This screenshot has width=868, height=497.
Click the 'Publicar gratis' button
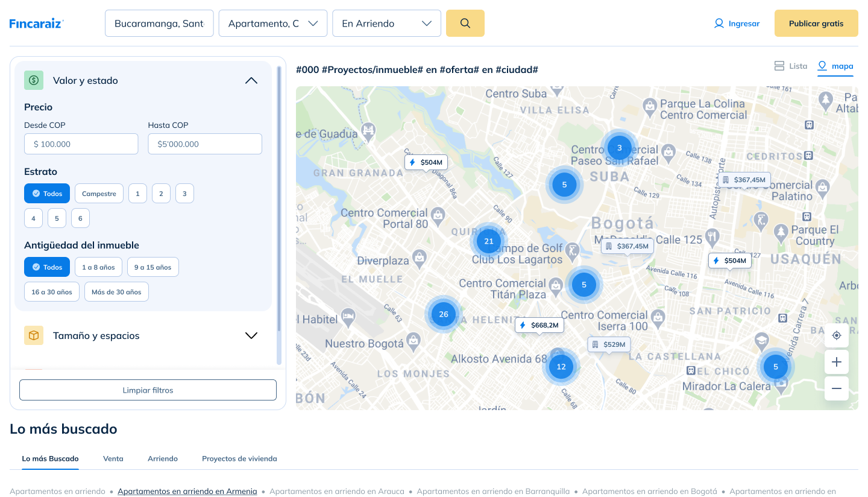[x=816, y=24]
